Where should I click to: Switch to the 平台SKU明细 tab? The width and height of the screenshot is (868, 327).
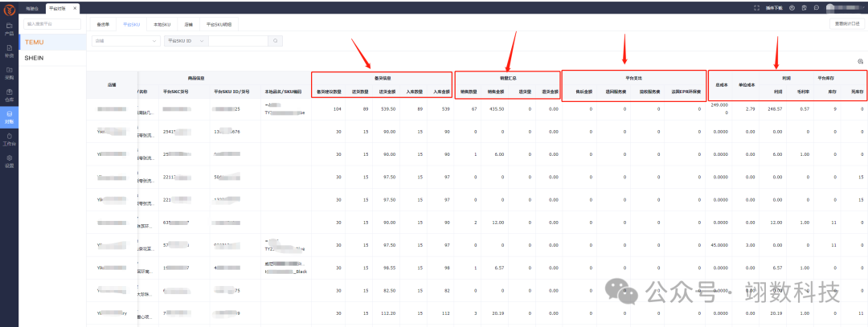click(219, 24)
